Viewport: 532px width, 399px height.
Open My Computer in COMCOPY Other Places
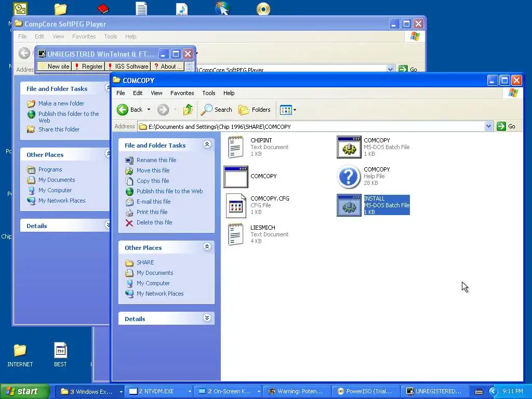point(153,283)
